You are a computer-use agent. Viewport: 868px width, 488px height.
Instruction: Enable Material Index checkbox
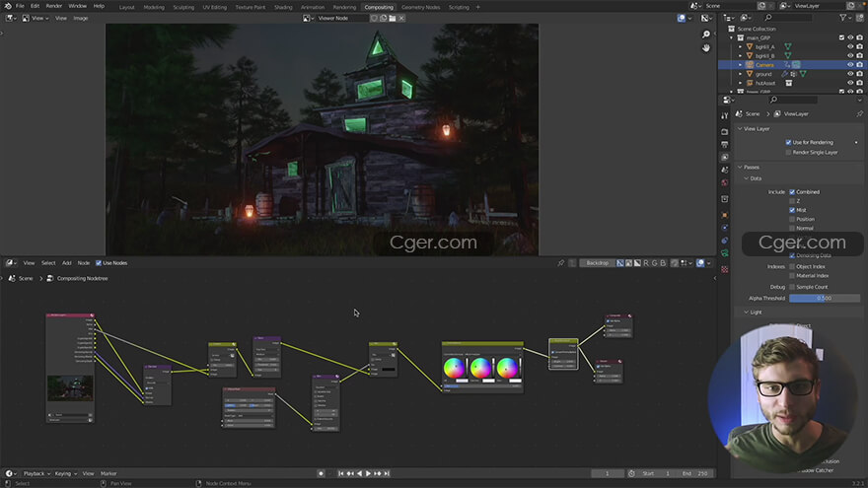point(792,275)
